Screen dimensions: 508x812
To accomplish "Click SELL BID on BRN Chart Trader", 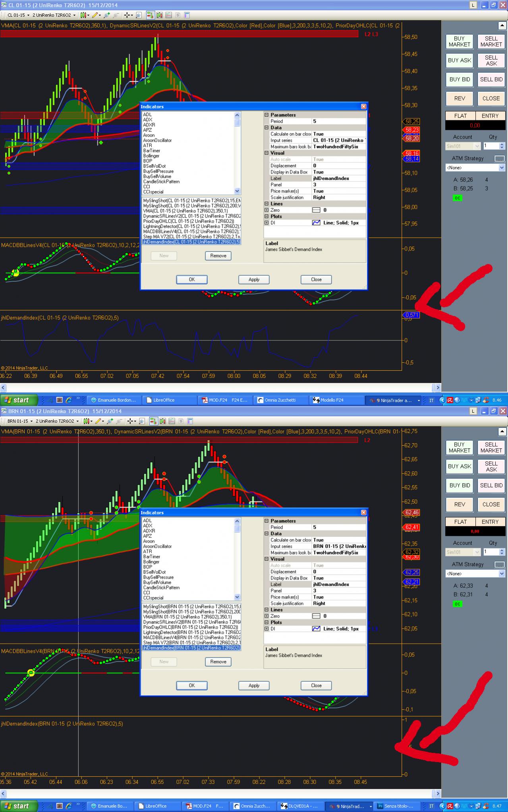I will (x=491, y=485).
